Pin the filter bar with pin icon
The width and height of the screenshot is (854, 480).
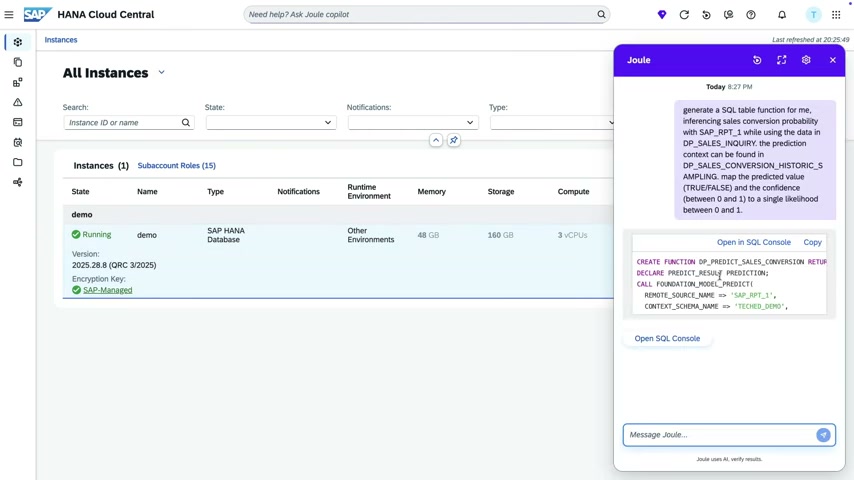454,140
